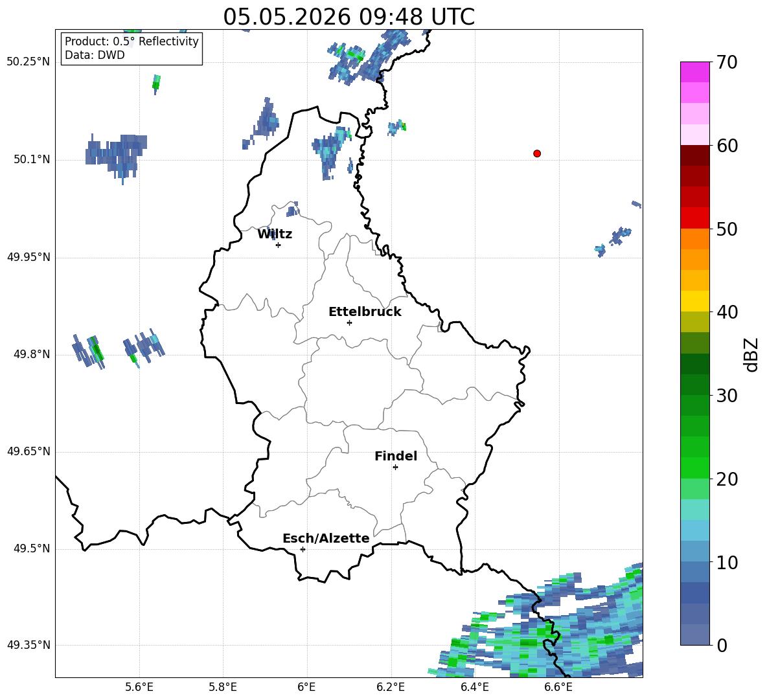
Task: Click the Wiltz station cross marker
Action: click(279, 245)
